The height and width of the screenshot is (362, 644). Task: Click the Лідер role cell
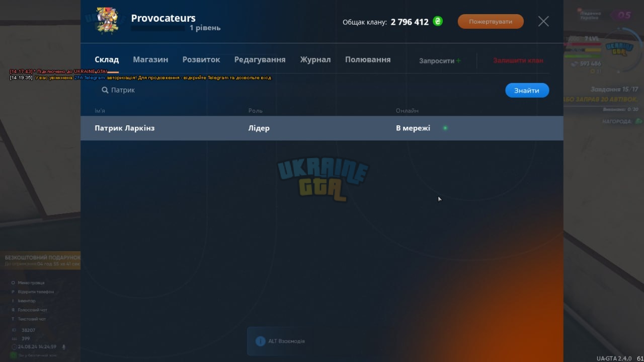point(259,128)
